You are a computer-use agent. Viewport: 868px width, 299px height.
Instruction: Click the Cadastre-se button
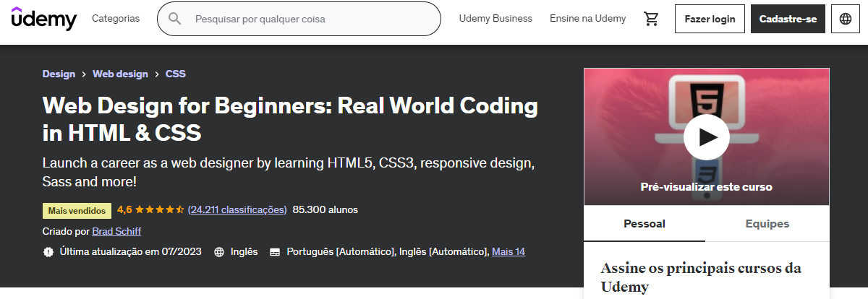[x=788, y=19]
